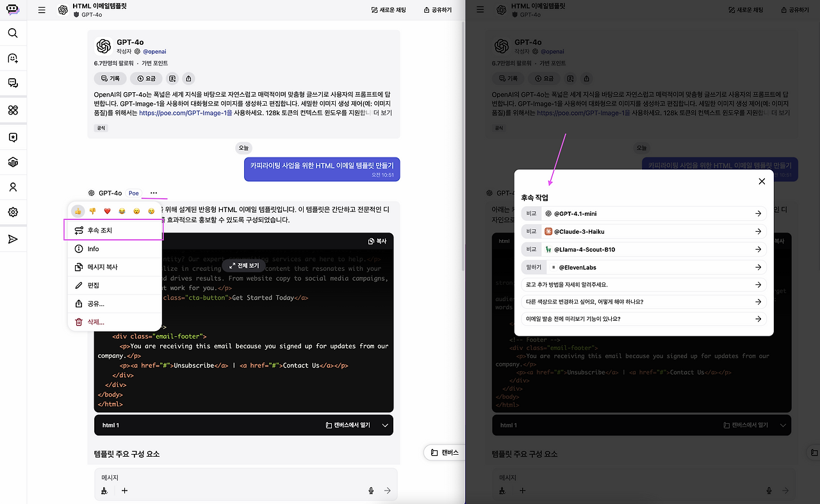Screen dimensions: 820x504
Task: Close the 후속 작업 dialog with X
Action: click(762, 181)
